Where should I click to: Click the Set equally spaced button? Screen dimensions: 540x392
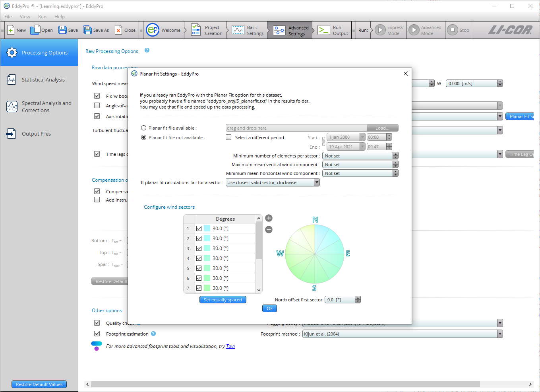[223, 300]
